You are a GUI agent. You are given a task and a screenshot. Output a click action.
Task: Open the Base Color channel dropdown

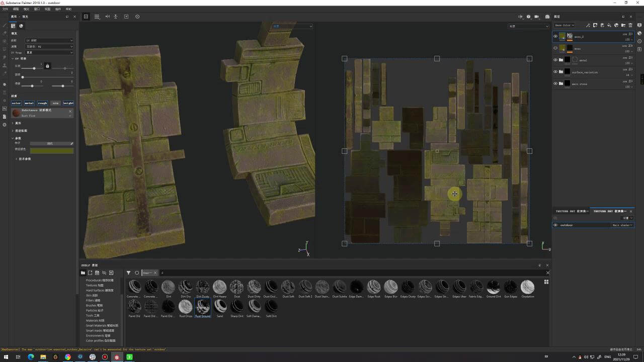564,25
